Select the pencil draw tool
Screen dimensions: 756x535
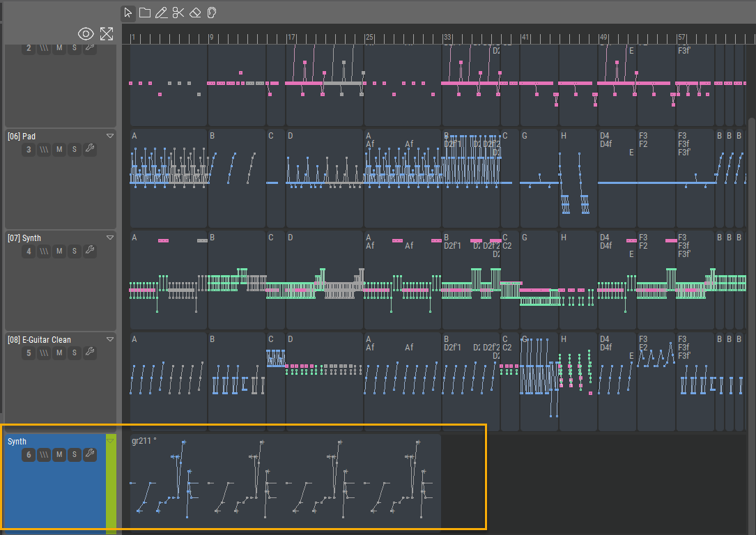pyautogui.click(x=161, y=13)
